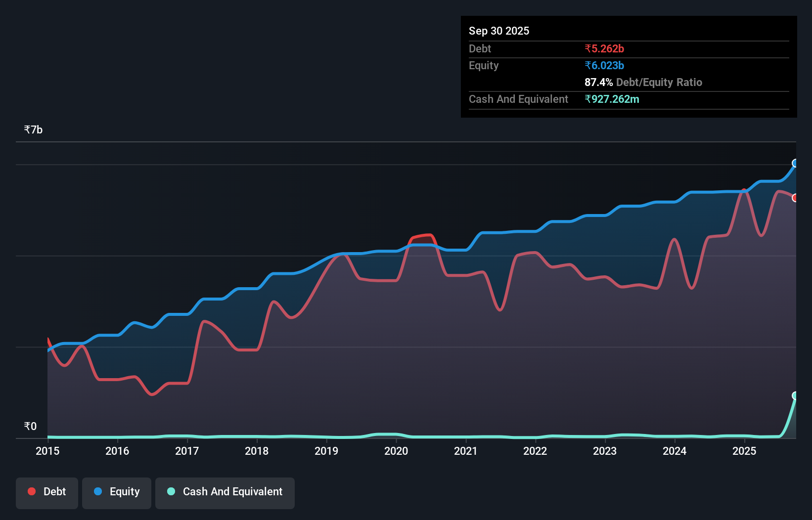Toggle the Cash And Equivalent series visibility
812x520 pixels.
[x=225, y=492]
